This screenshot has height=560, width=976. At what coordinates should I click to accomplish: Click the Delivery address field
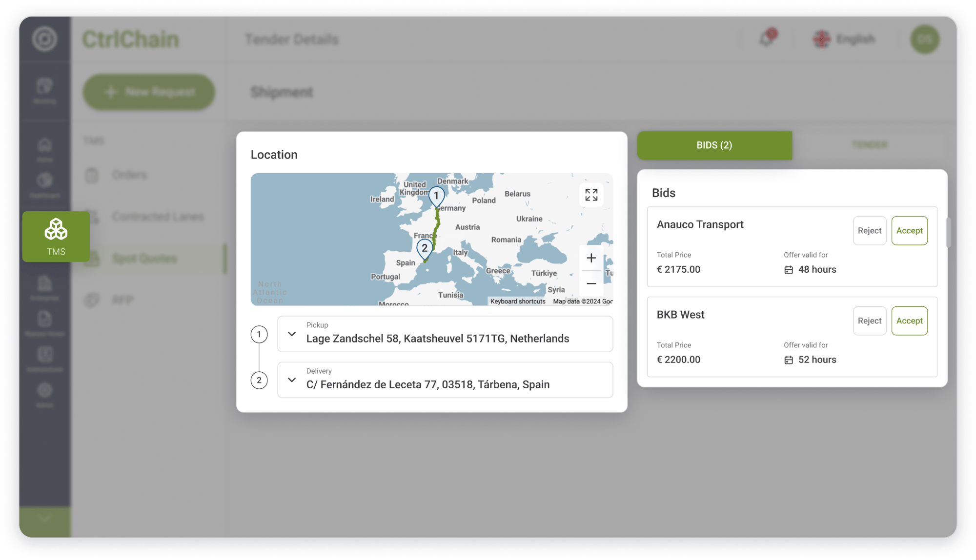445,380
